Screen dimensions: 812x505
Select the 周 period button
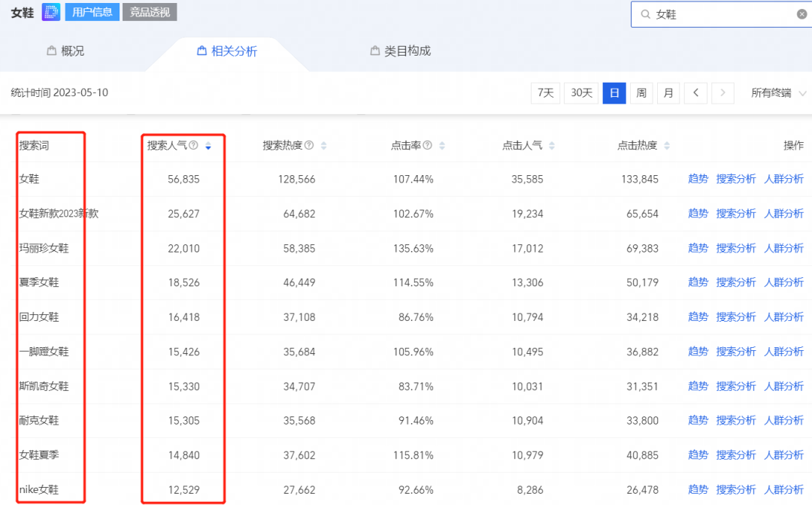click(641, 93)
